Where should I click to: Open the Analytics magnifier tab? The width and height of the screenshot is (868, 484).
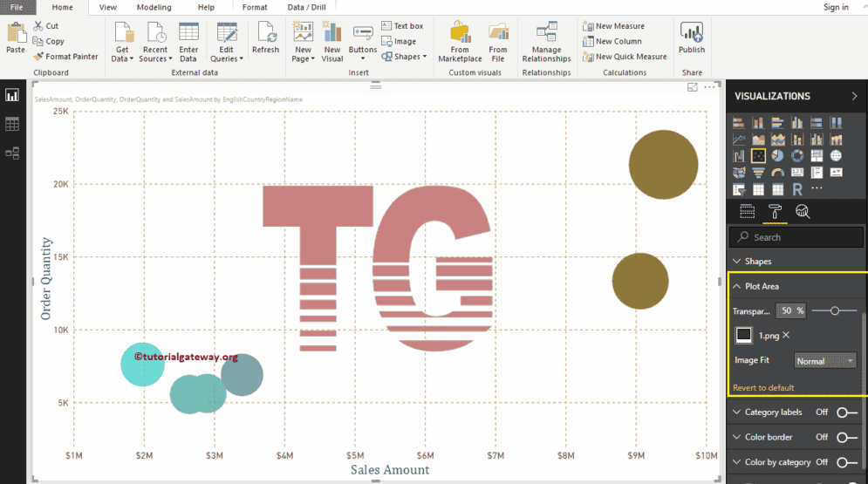pos(802,211)
